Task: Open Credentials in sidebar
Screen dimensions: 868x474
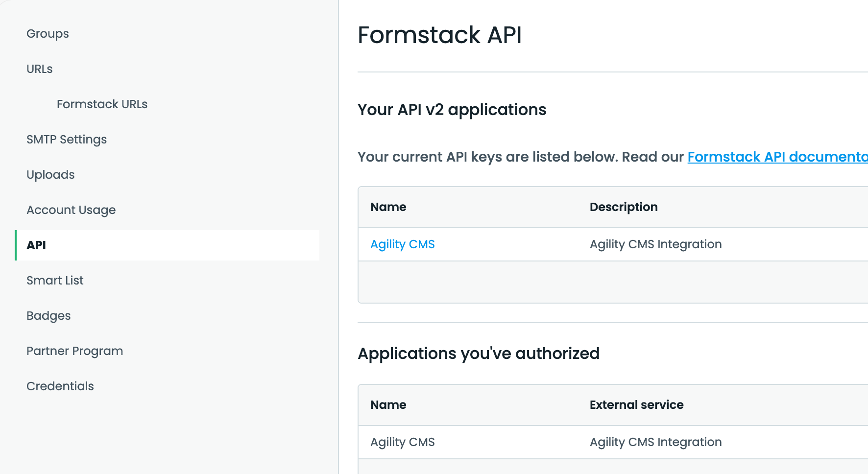Action: [x=60, y=386]
